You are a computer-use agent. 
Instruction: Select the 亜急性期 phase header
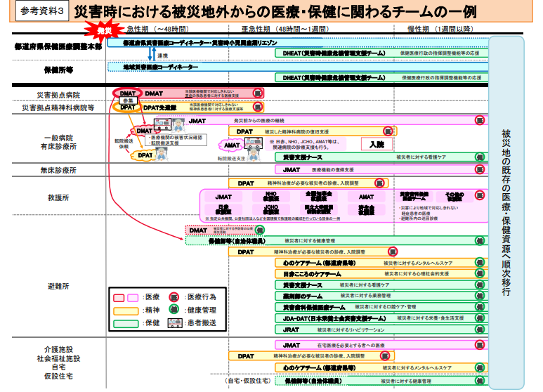[x=284, y=29]
